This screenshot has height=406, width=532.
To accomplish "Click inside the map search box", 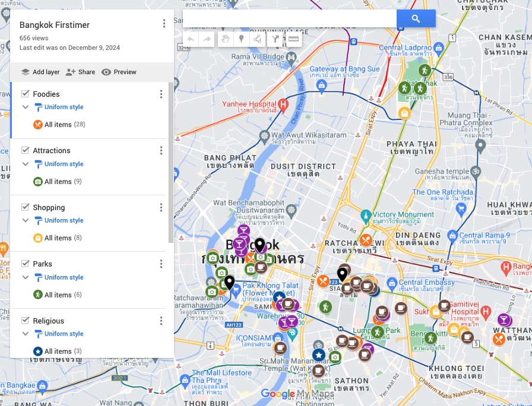I will point(285,18).
